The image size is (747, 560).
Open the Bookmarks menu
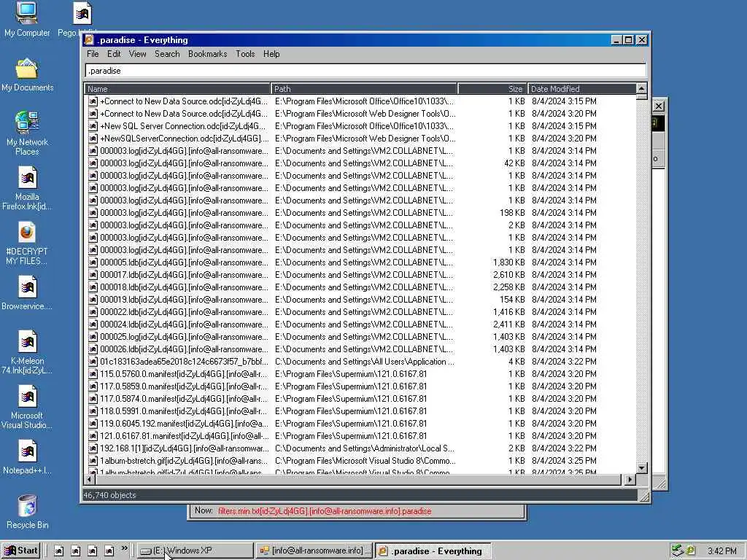pos(207,54)
